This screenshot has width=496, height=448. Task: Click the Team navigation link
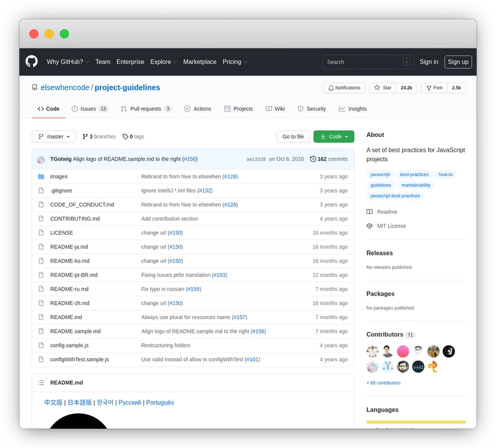(103, 61)
